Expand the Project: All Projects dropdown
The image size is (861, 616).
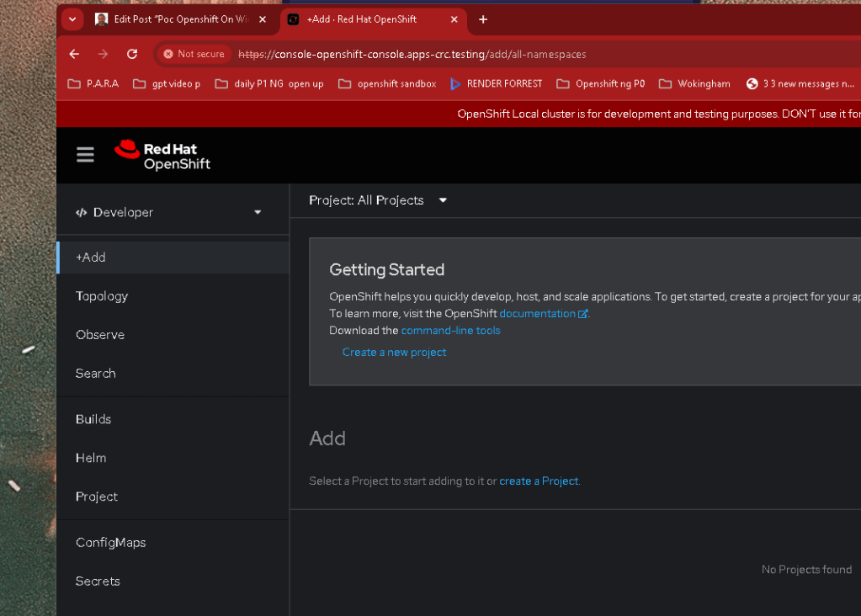[x=378, y=200]
